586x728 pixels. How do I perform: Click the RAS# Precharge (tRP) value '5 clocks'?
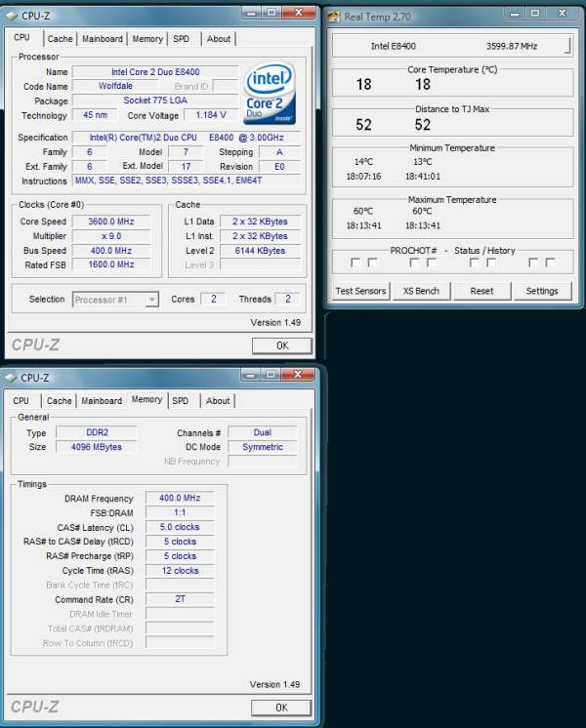pyautogui.click(x=180, y=556)
